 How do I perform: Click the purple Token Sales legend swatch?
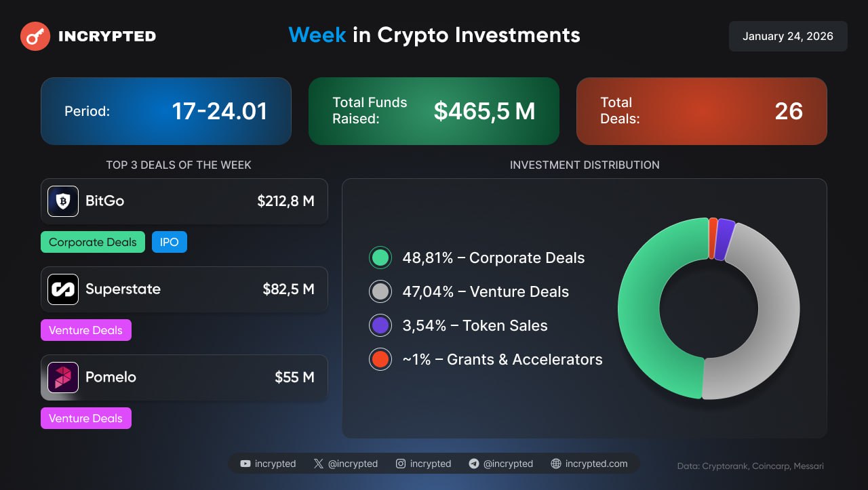click(x=380, y=326)
